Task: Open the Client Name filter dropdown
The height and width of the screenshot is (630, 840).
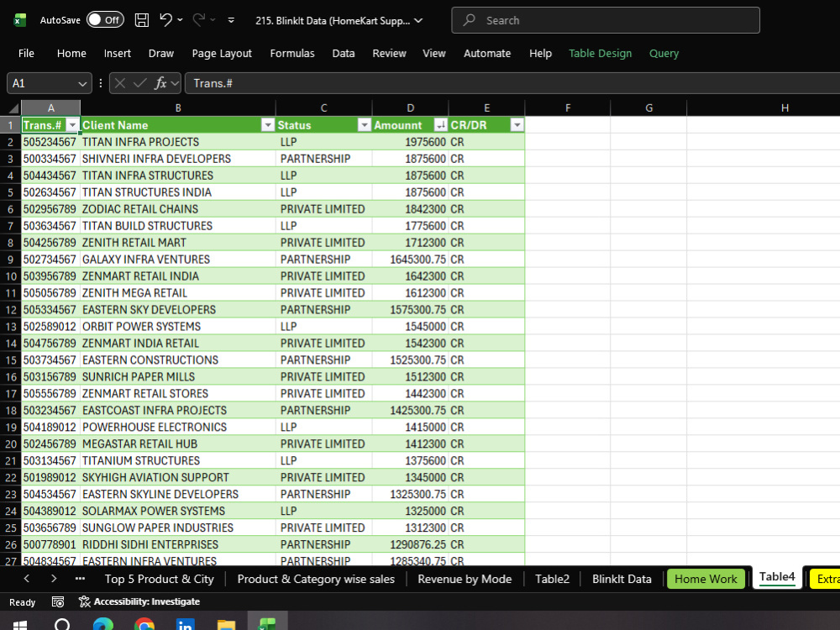Action: pyautogui.click(x=268, y=125)
